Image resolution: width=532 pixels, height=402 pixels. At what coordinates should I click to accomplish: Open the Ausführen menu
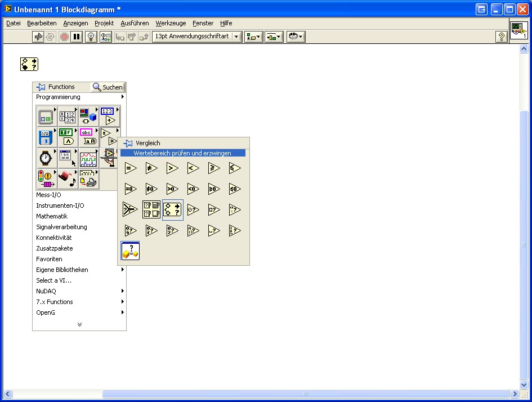135,23
